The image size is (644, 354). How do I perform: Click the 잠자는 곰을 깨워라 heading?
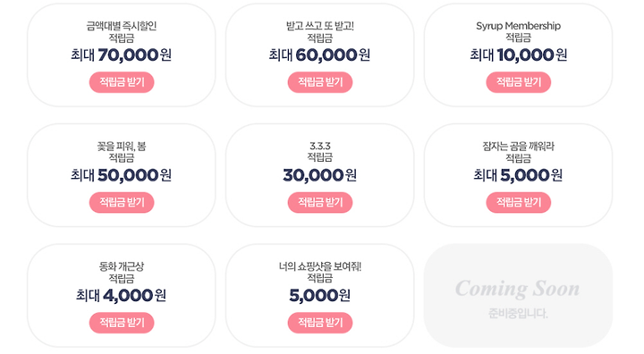point(518,147)
